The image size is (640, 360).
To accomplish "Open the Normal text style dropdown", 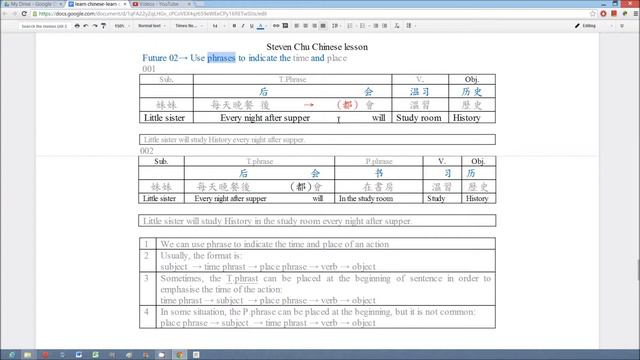I will pyautogui.click(x=152, y=26).
